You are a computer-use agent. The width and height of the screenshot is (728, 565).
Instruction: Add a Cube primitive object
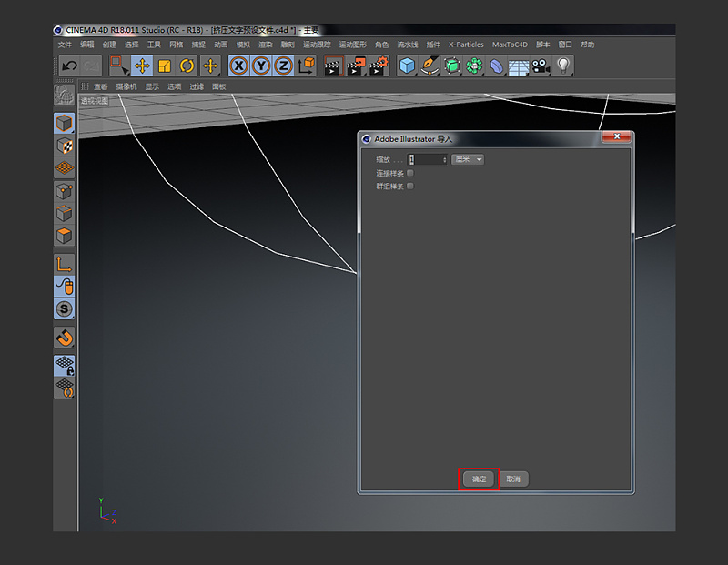407,66
